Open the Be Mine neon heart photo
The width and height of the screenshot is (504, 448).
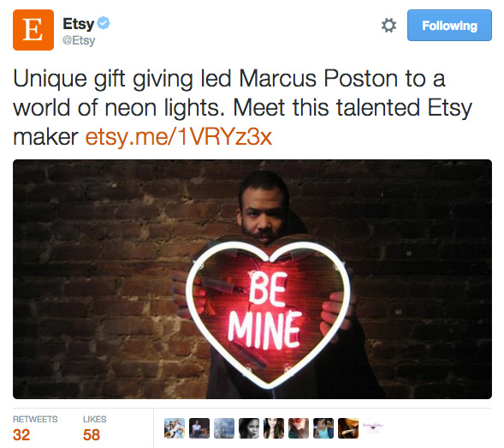pos(252,279)
